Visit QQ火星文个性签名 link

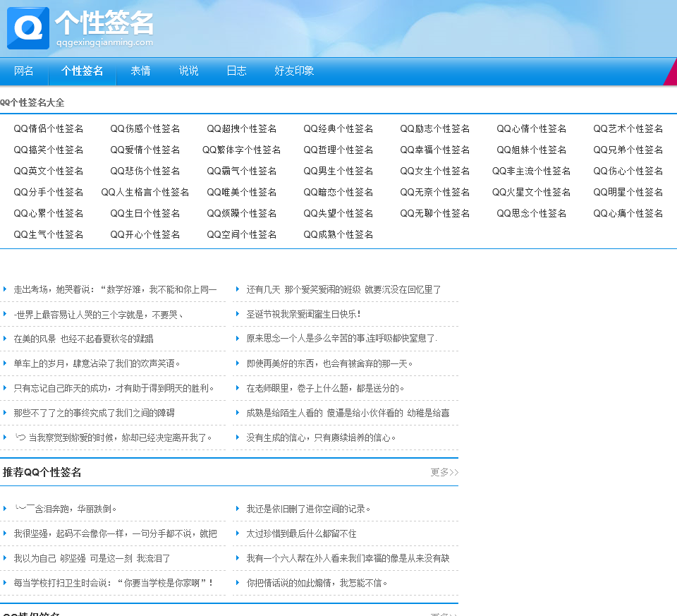(532, 192)
